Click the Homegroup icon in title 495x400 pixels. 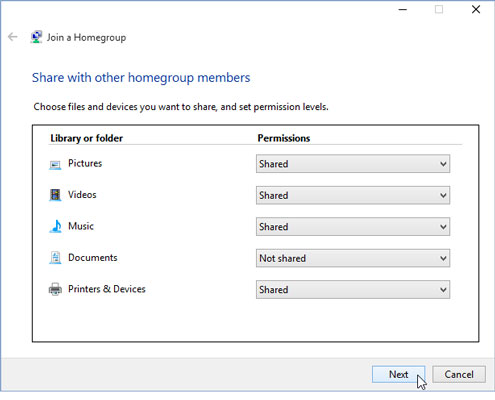pyautogui.click(x=36, y=37)
